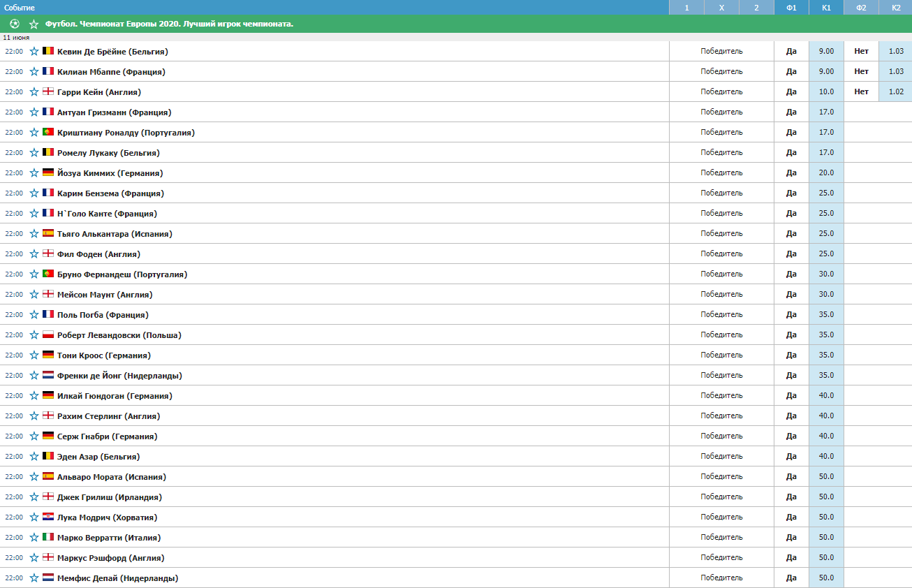The height and width of the screenshot is (588, 912).
Task: Toggle favorite star for Эден Азар
Action: pos(34,456)
